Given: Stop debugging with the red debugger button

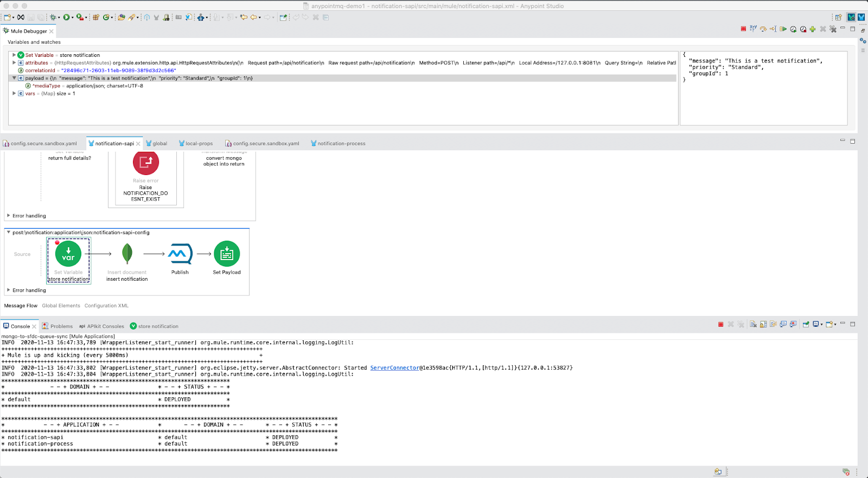Looking at the screenshot, I should point(743,29).
